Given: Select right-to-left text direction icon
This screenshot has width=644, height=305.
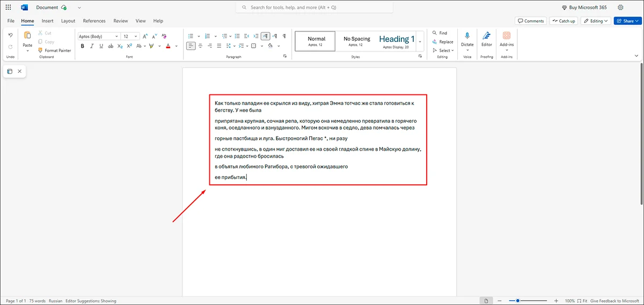Looking at the screenshot, I should click(275, 36).
